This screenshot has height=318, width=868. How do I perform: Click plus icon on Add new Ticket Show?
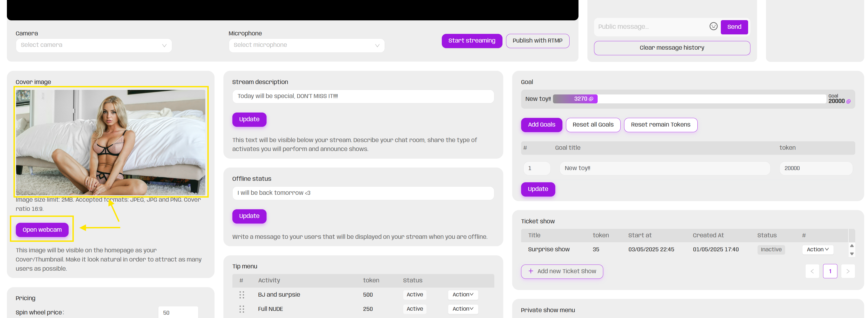[x=531, y=271]
